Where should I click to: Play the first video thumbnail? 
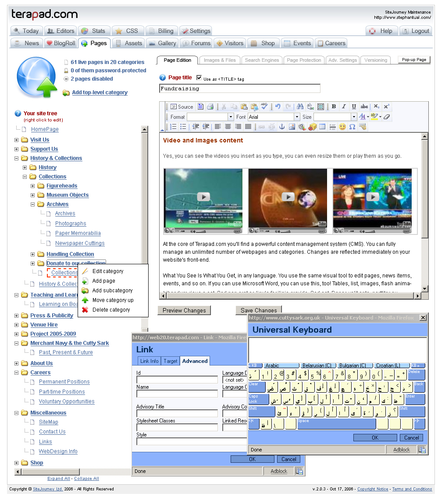pos(203,197)
